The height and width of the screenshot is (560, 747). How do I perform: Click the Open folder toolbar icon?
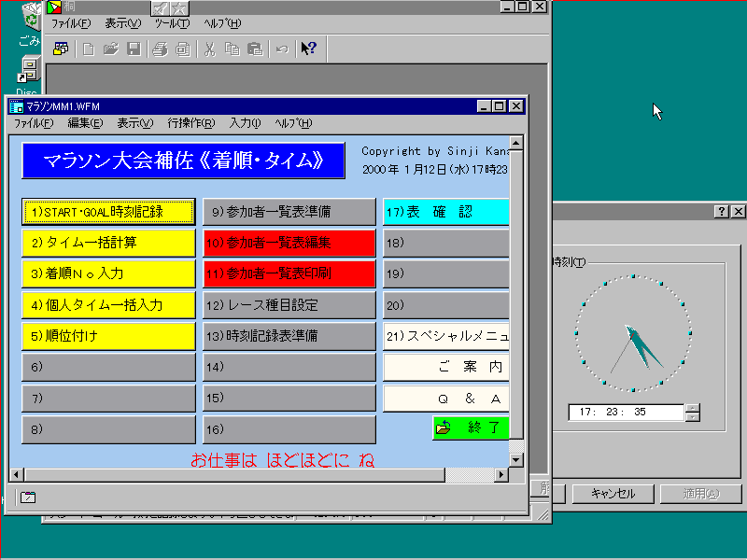[111, 49]
